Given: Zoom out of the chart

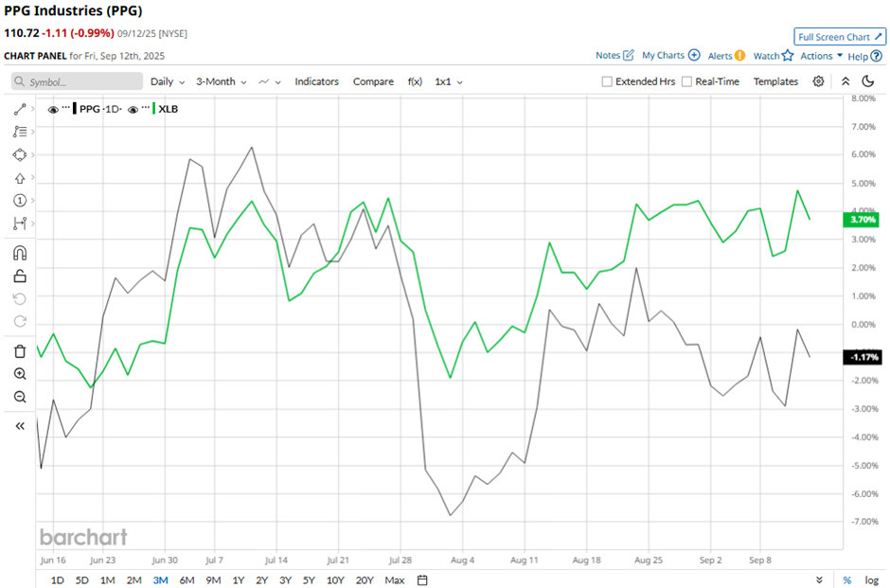Looking at the screenshot, I should pyautogui.click(x=20, y=397).
